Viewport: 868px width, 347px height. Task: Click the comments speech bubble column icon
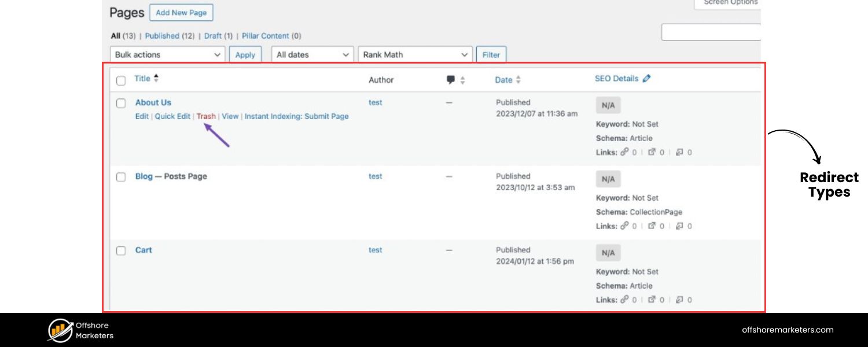(x=451, y=80)
